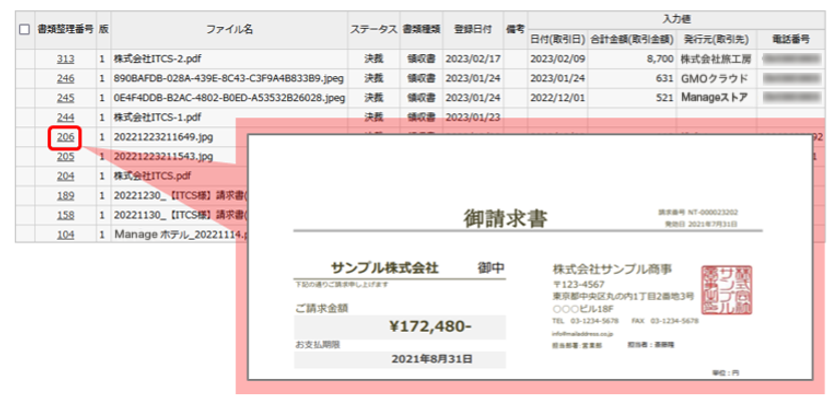Viewport: 840px width, 407px height.
Task: Click issuer Manageストア cell
Action: click(x=717, y=98)
